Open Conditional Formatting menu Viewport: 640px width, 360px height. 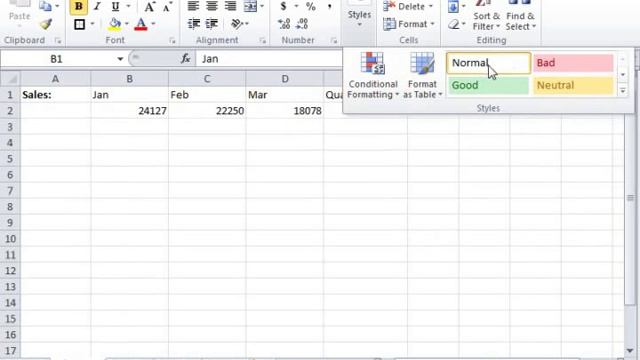pos(373,76)
